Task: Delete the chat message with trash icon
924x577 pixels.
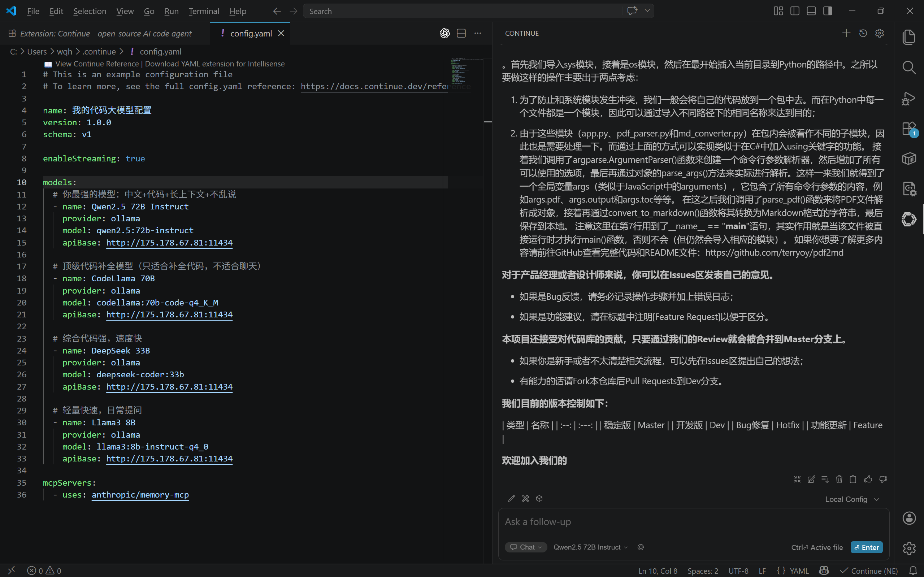Action: (x=839, y=479)
